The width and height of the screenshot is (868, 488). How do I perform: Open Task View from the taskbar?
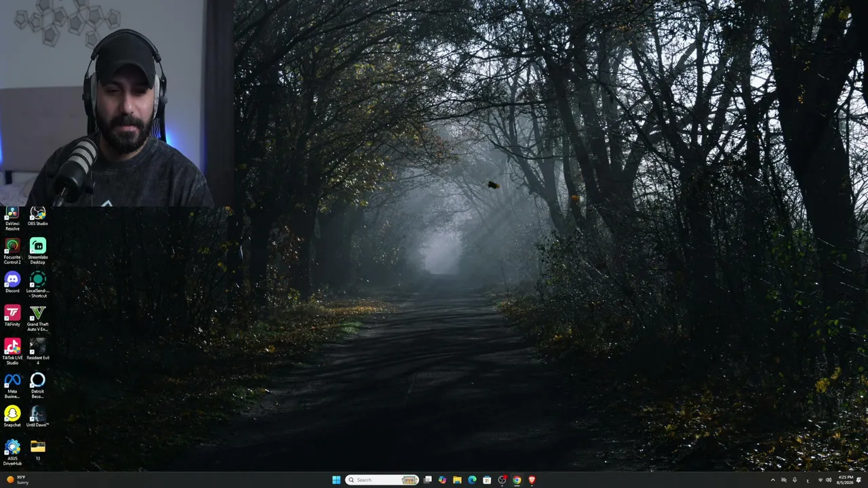(428, 480)
